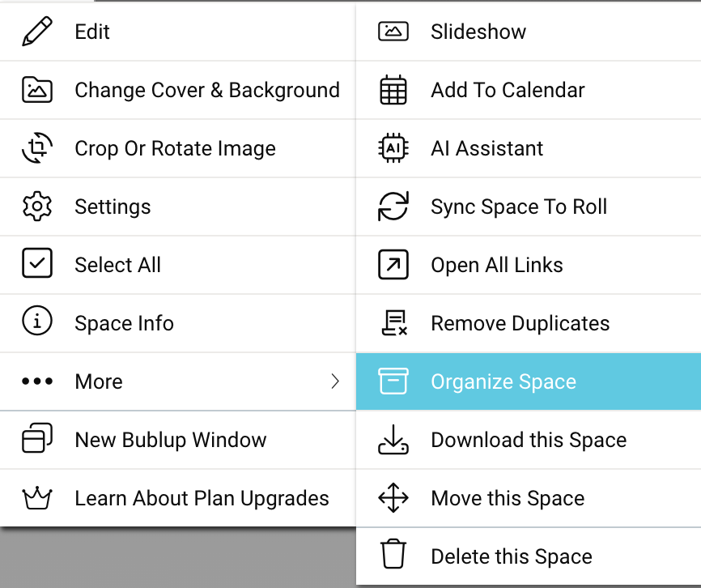The height and width of the screenshot is (588, 701).
Task: Click Open All Links
Action: (496, 265)
